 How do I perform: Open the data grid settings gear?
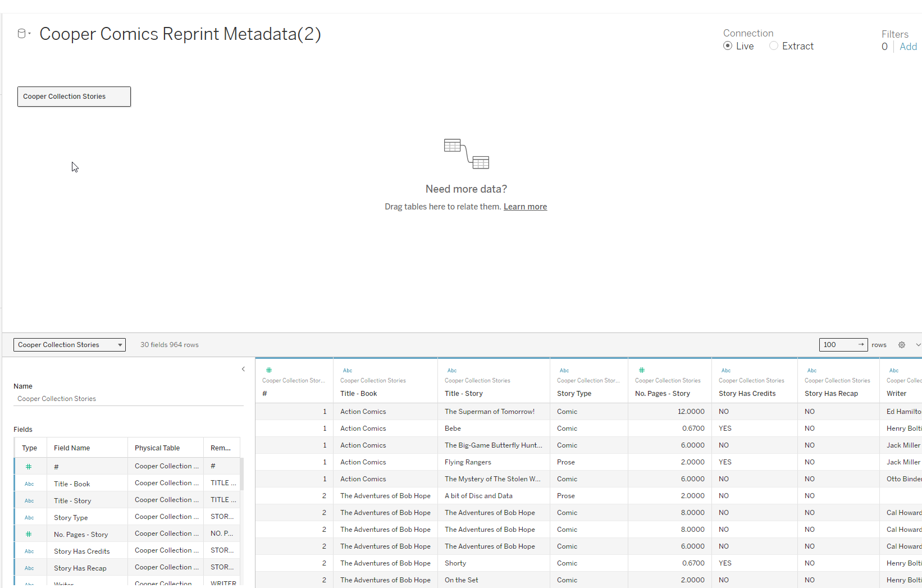tap(902, 345)
